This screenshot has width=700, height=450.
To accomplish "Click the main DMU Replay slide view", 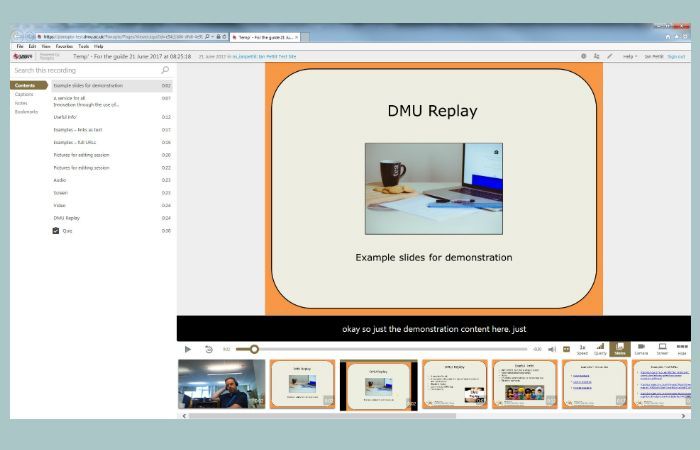I will [x=433, y=189].
